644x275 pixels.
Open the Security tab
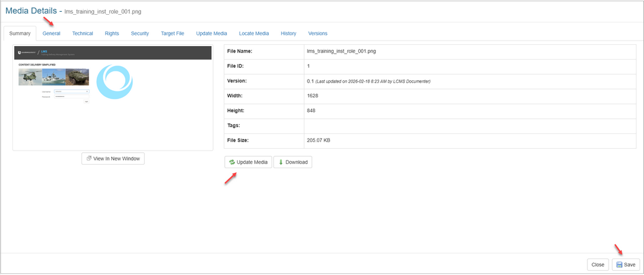pyautogui.click(x=140, y=34)
